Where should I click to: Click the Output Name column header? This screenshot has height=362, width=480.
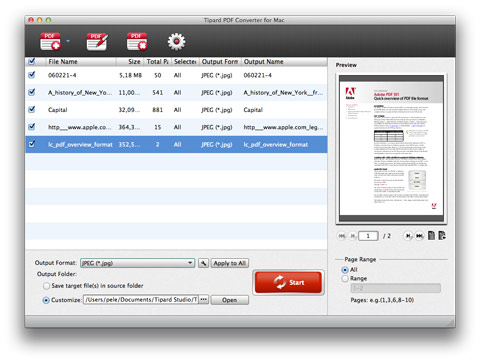point(284,62)
